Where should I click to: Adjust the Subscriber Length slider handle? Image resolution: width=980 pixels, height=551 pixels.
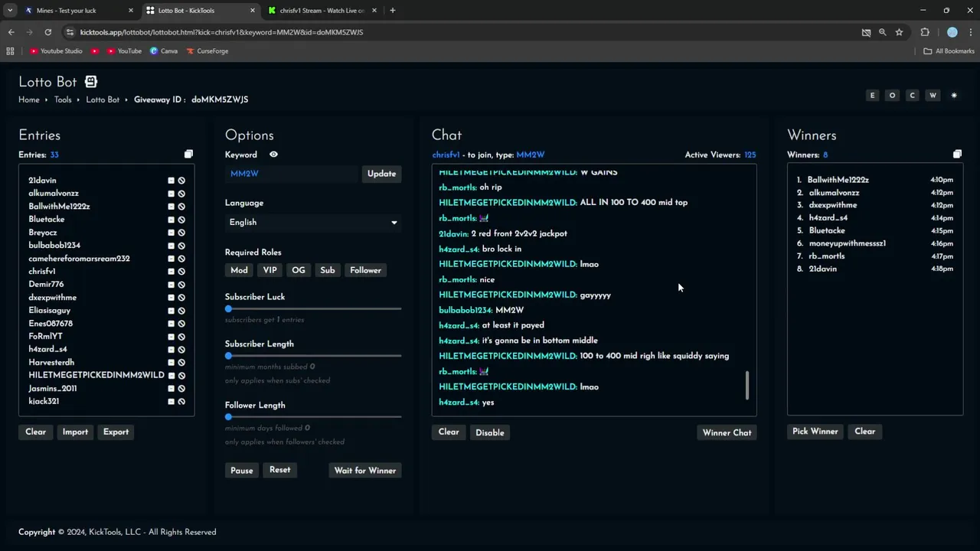pos(228,356)
